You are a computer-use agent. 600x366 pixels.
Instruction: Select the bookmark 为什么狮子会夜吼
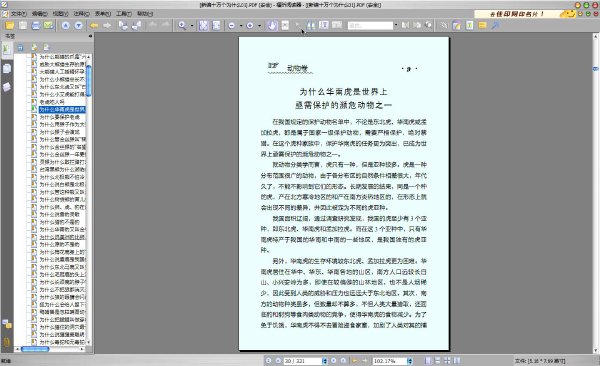60,132
